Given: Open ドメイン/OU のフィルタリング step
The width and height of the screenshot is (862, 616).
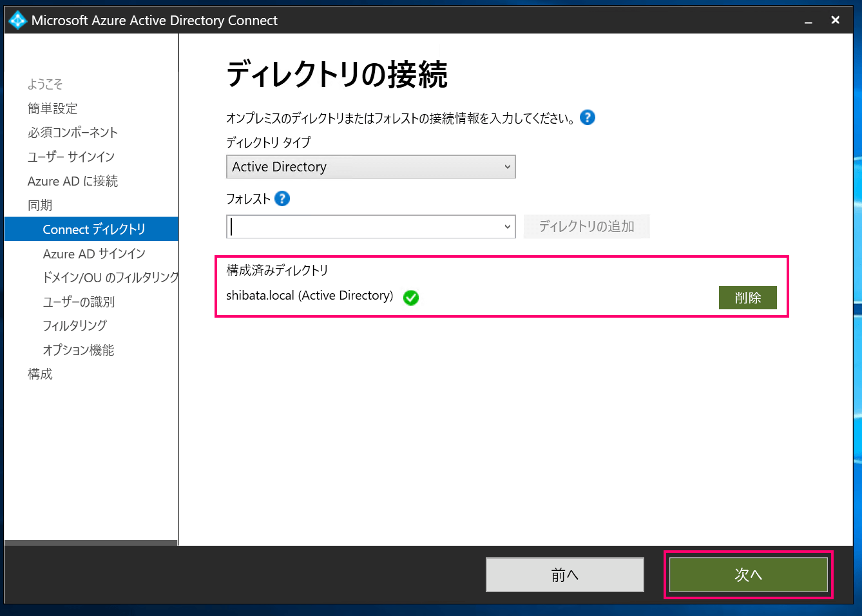Looking at the screenshot, I should pyautogui.click(x=110, y=278).
